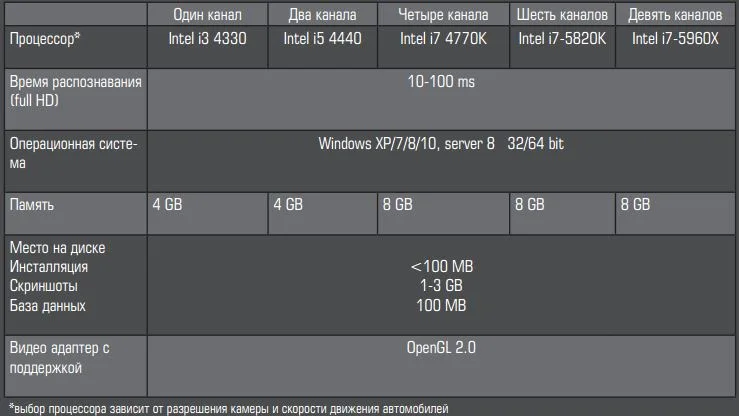Click the "Девять каналов" column header
Screen dimensions: 739x416
[x=675, y=15]
